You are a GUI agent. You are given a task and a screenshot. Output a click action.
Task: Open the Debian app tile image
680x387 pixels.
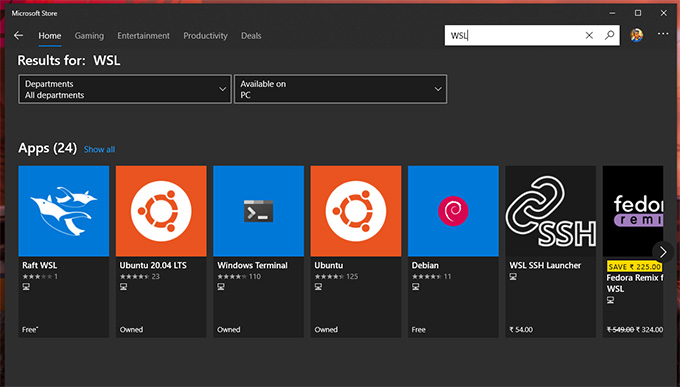click(453, 211)
